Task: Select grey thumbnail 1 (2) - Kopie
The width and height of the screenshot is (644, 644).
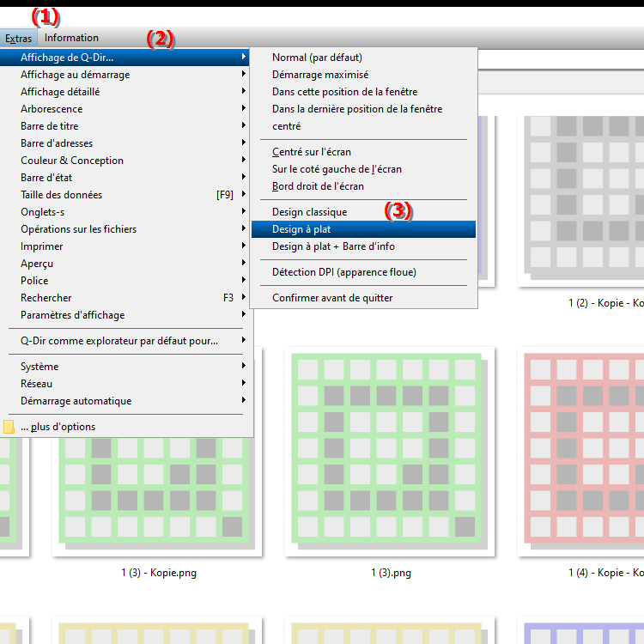Action: 580,201
